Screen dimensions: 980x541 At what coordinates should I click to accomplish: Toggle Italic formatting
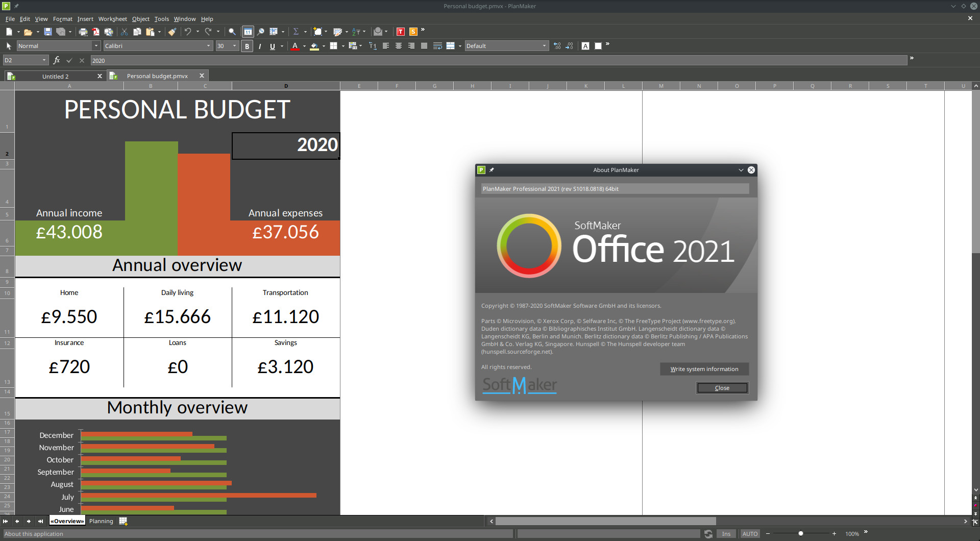(x=260, y=46)
